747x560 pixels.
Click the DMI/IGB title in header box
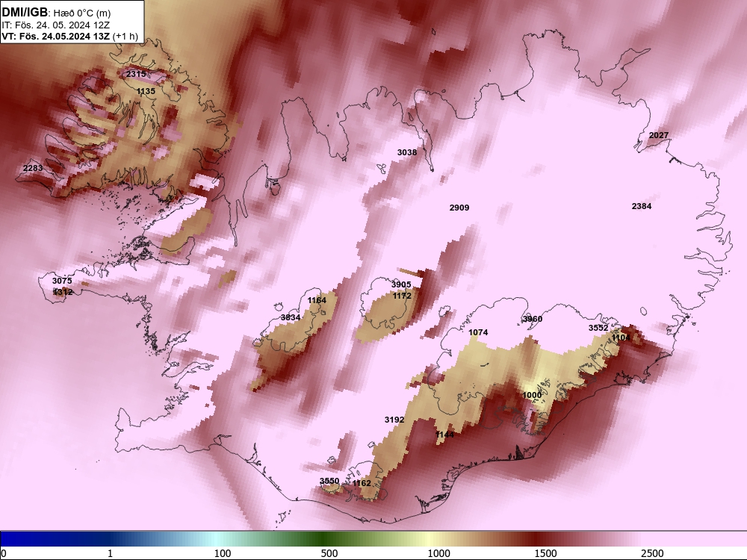[25, 12]
